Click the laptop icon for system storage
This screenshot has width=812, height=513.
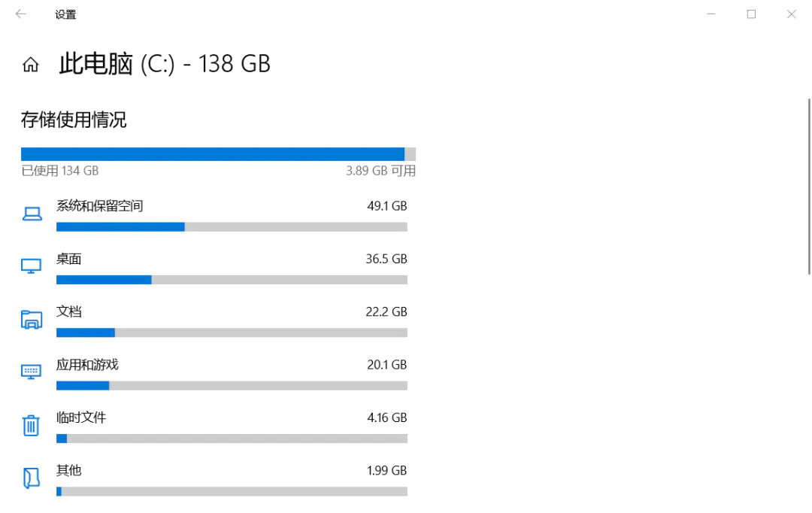coord(32,214)
